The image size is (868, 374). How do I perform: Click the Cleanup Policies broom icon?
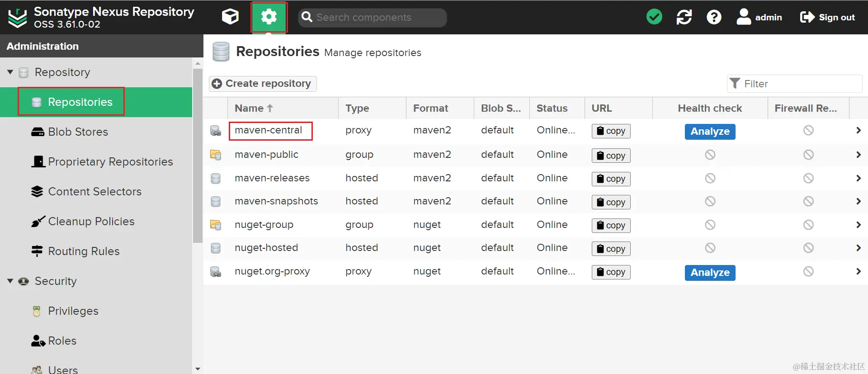38,222
